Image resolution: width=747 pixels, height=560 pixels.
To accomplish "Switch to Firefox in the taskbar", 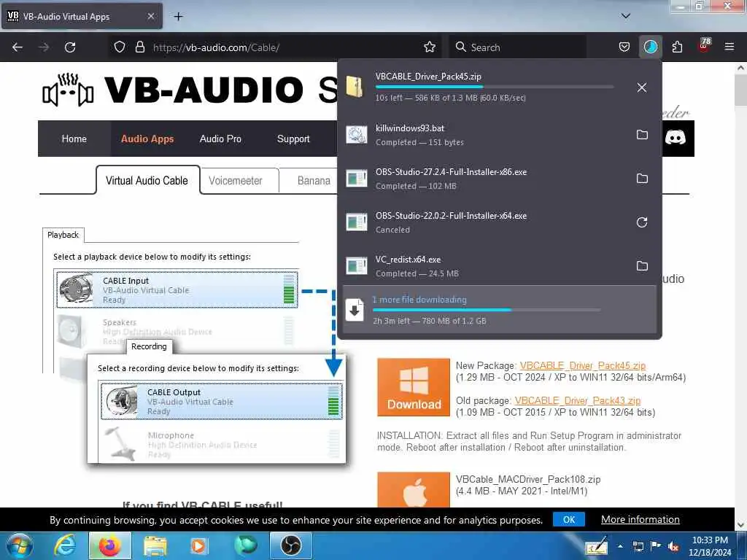I will [x=109, y=545].
